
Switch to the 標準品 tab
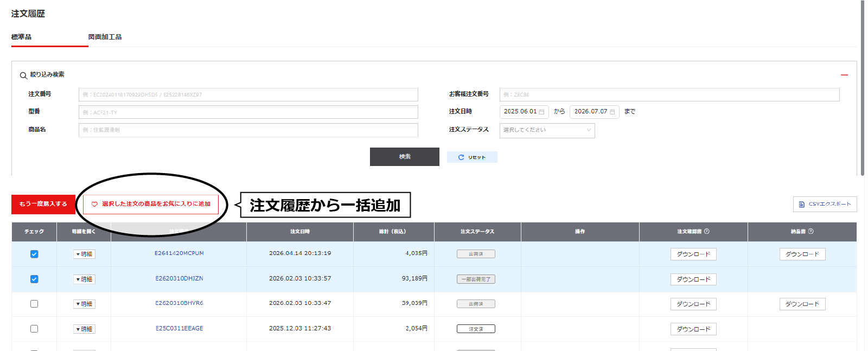coord(21,37)
